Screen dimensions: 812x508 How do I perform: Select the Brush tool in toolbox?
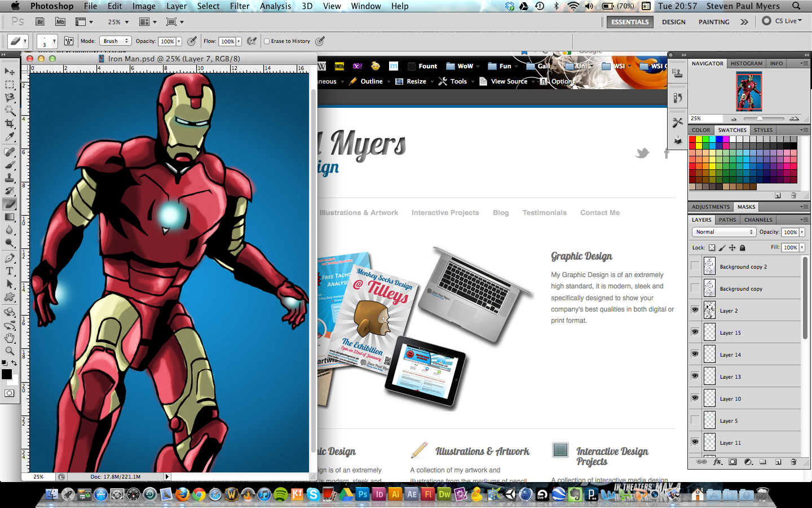[10, 165]
